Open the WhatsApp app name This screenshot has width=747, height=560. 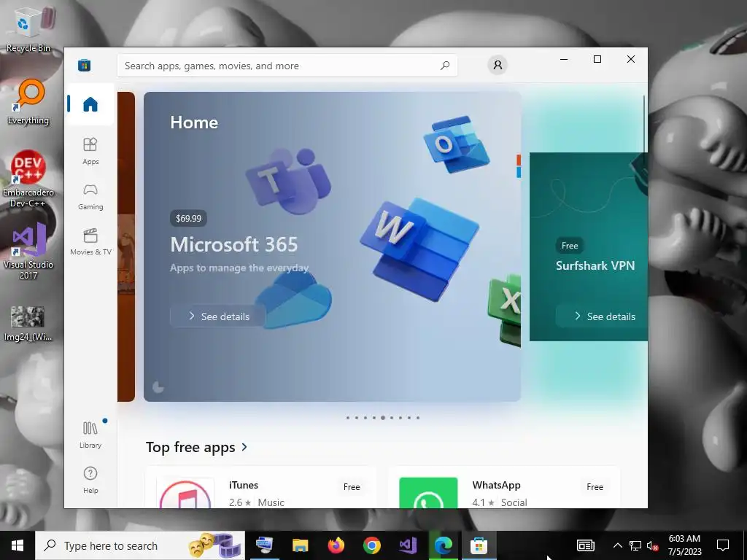point(496,485)
